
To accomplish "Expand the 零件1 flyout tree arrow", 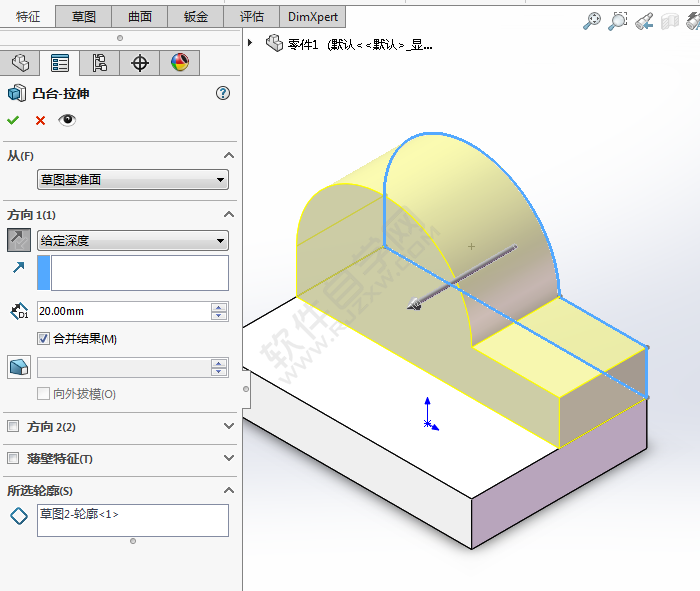I will [x=250, y=43].
